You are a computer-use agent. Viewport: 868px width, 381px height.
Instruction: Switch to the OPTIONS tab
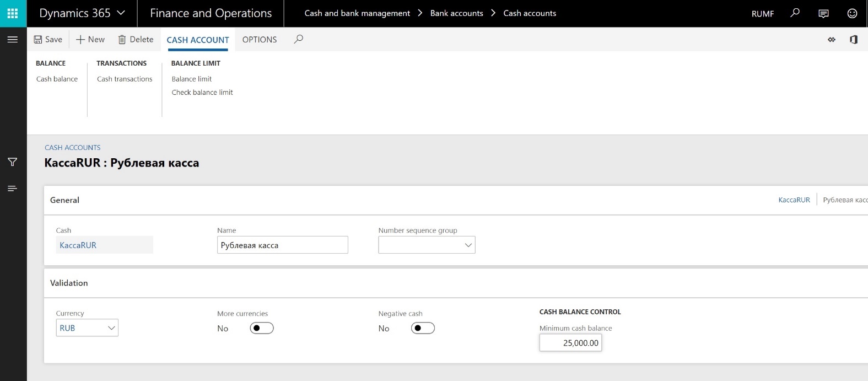[x=260, y=40]
